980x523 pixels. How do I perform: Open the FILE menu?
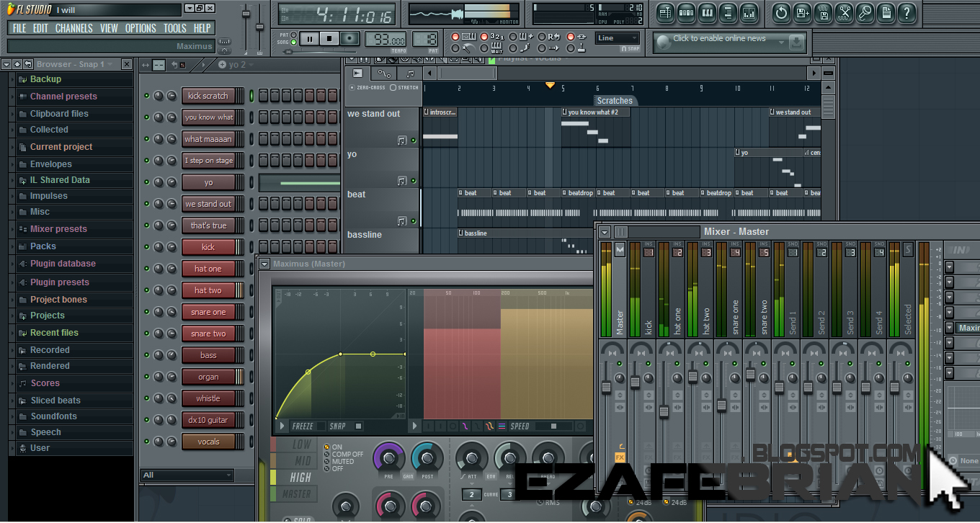pyautogui.click(x=19, y=28)
